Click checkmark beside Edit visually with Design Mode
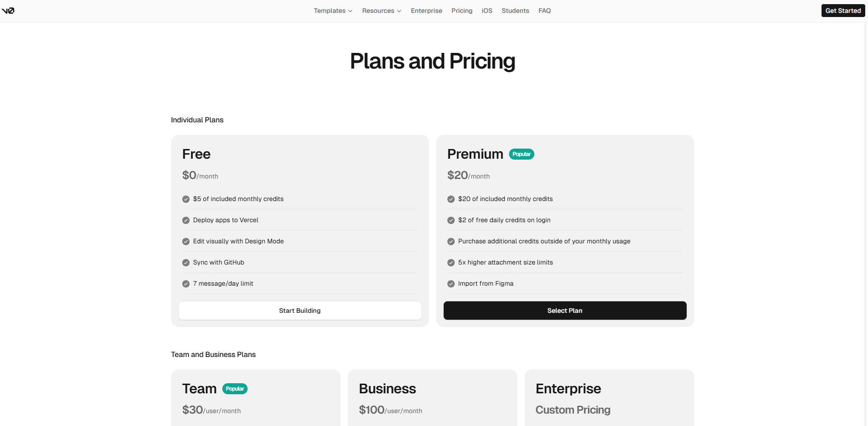This screenshot has height=426, width=868. click(186, 242)
